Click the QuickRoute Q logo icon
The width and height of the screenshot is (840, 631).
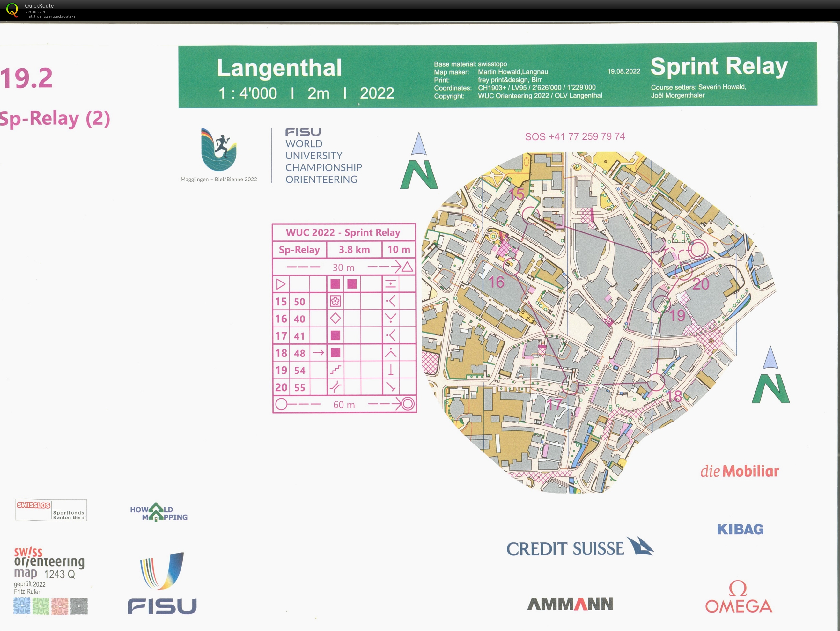pyautogui.click(x=12, y=10)
